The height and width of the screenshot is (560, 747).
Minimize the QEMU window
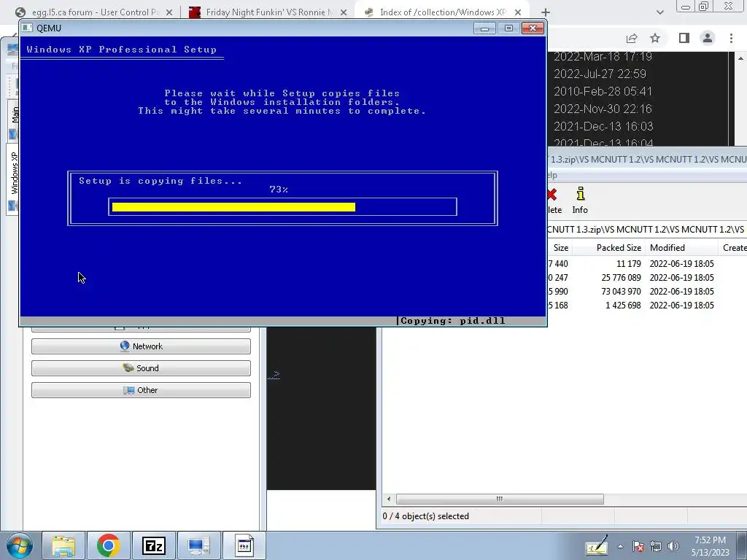point(484,28)
